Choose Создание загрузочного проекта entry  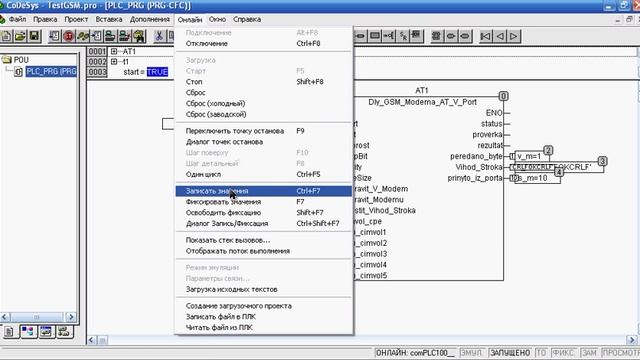[264, 306]
